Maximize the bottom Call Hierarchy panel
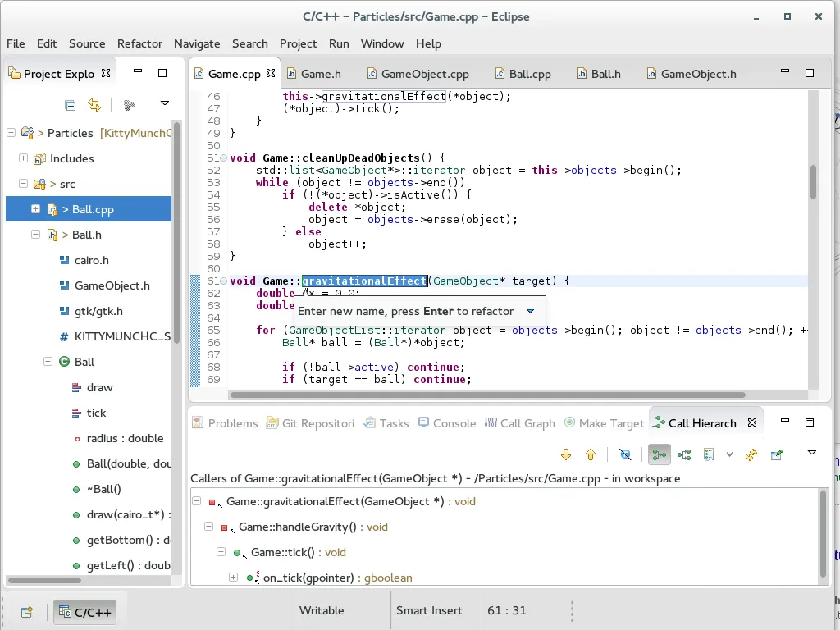This screenshot has width=840, height=630. point(810,422)
